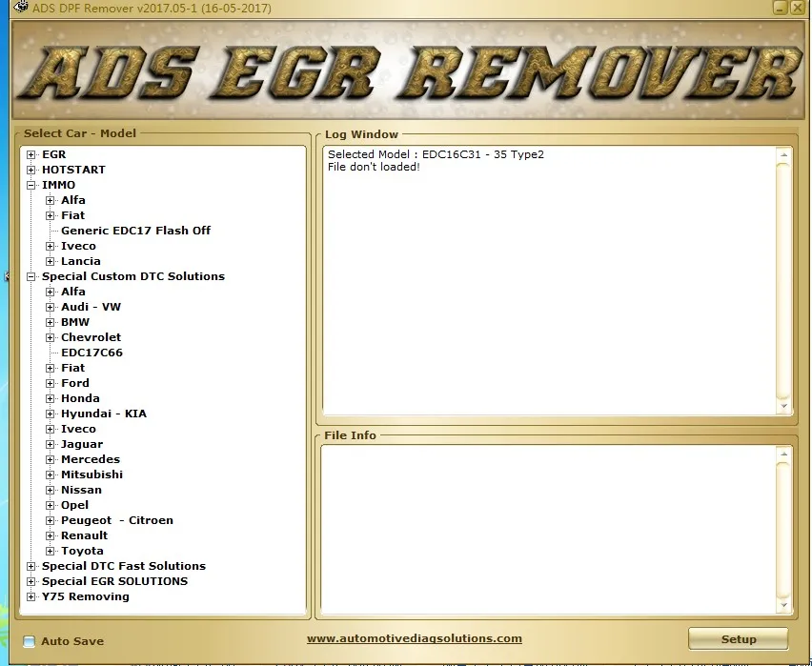Expand the Chevrolet entry

click(50, 336)
